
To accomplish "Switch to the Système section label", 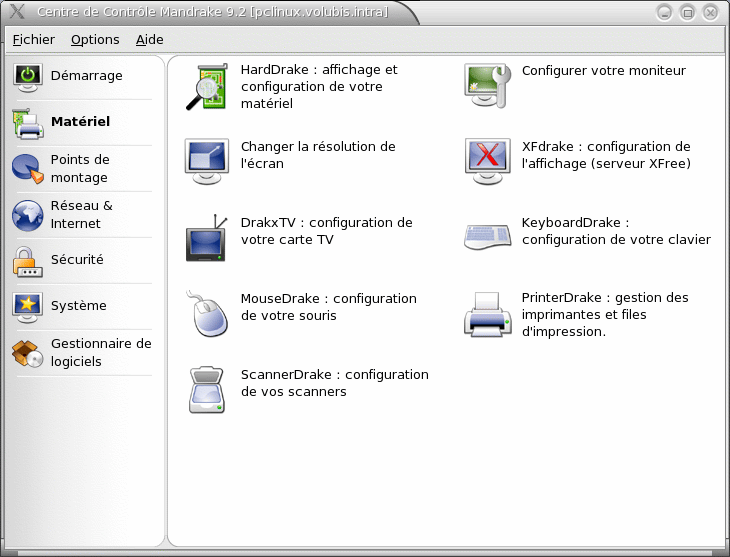I will [x=79, y=306].
